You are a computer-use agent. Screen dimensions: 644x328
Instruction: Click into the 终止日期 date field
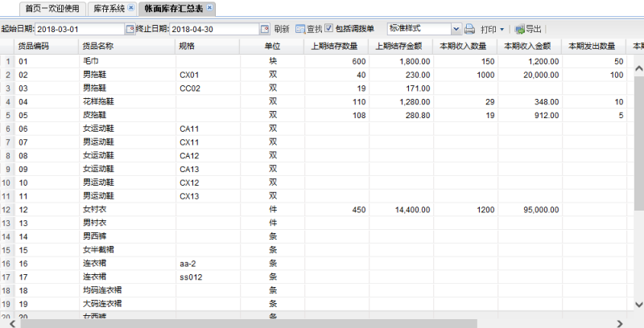[x=213, y=29]
